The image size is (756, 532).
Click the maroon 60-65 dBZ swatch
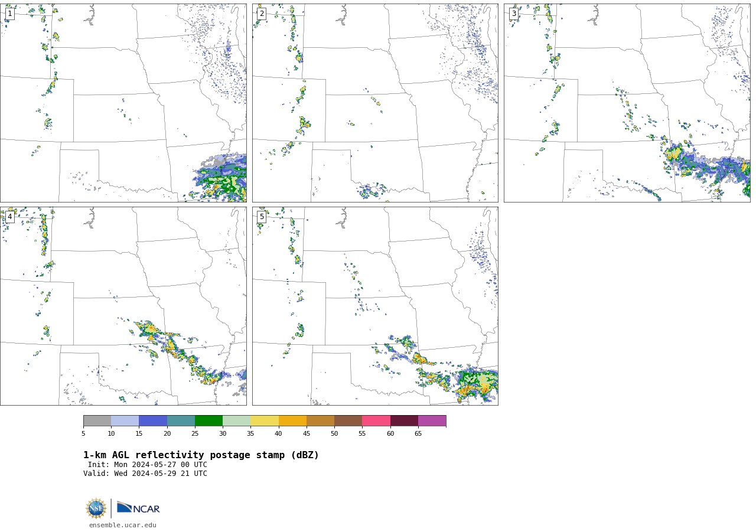click(404, 420)
